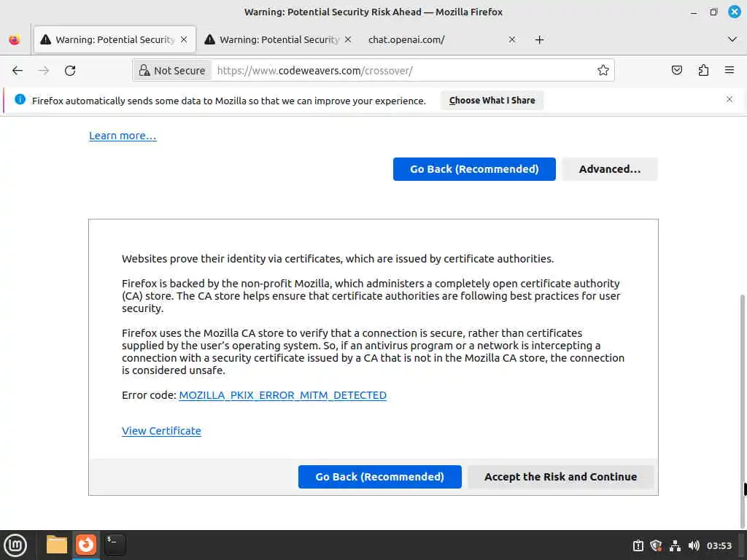This screenshot has height=560, width=747.
Task: Open the update manager tray icon
Action: click(x=638, y=545)
